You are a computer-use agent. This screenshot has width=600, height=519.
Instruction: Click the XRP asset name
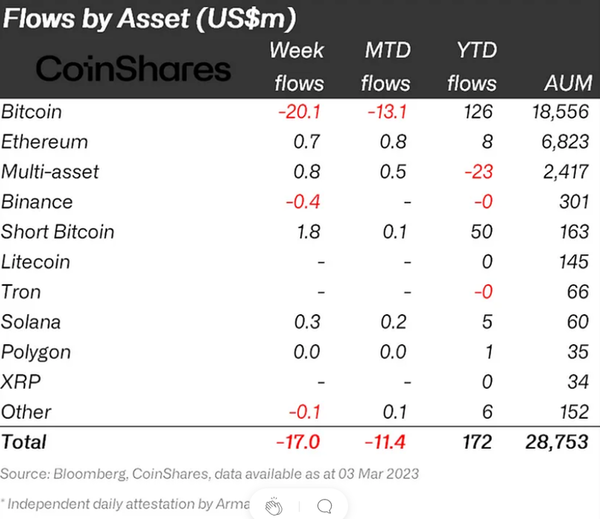20,382
